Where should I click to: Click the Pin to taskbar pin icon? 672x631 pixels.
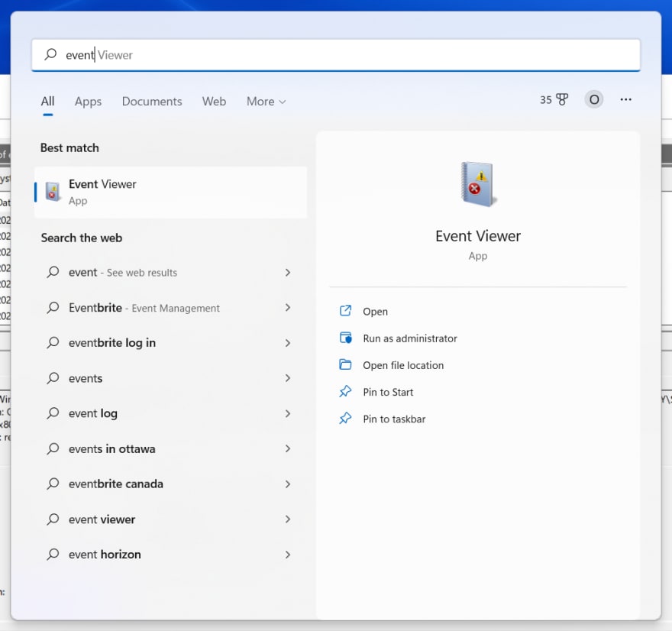point(345,419)
